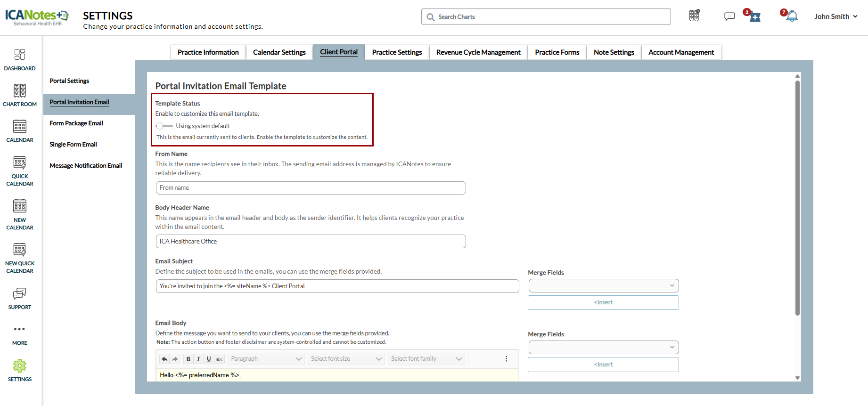The image size is (868, 406).
Task: Click the undo arrow in the editor
Action: coord(164,359)
